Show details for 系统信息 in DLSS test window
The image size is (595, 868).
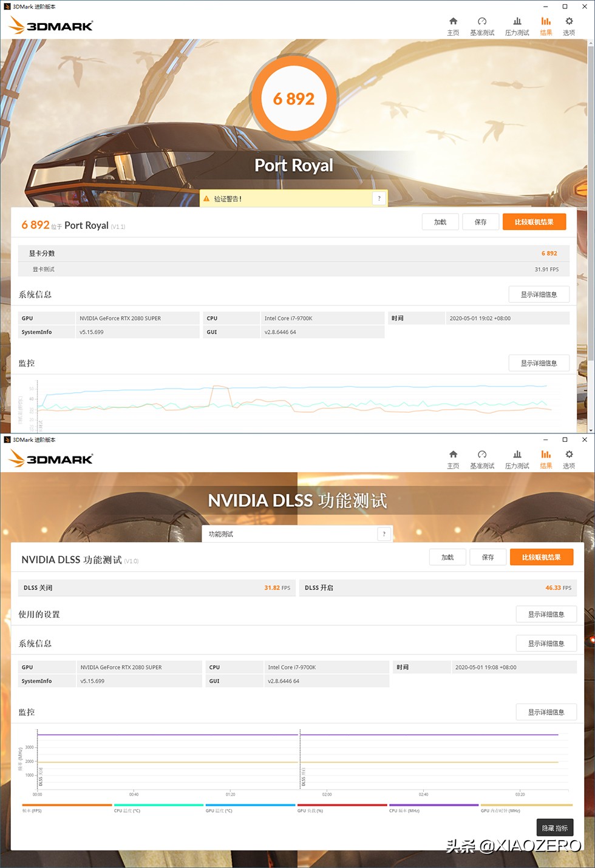pos(546,643)
